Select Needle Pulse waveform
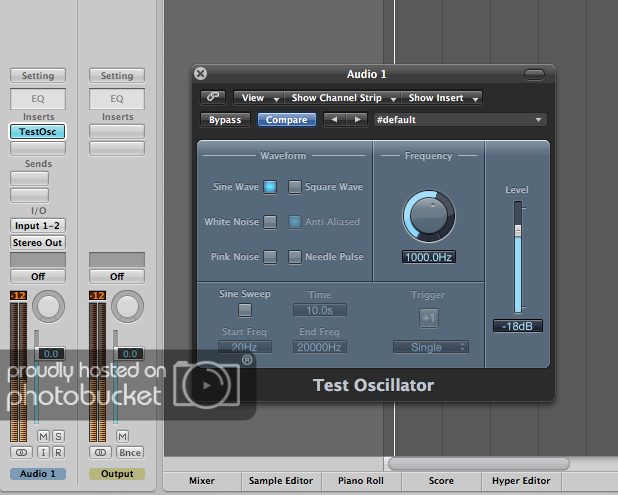 (x=294, y=257)
